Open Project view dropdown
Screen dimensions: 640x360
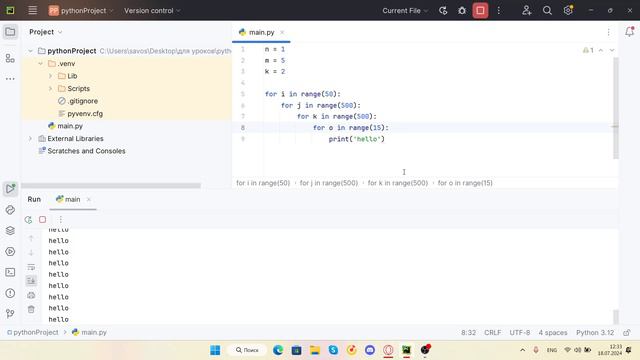point(46,32)
